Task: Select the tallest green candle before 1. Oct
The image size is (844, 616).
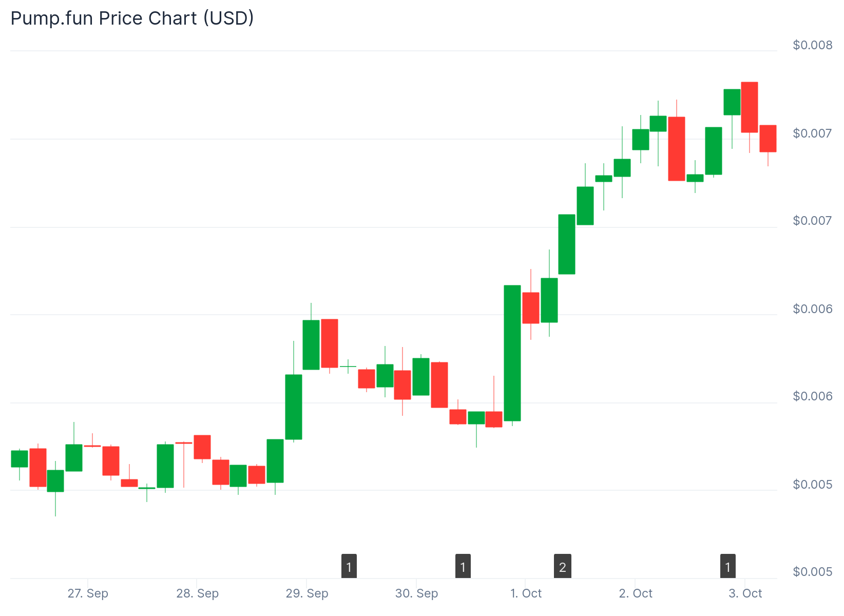Action: [512, 353]
